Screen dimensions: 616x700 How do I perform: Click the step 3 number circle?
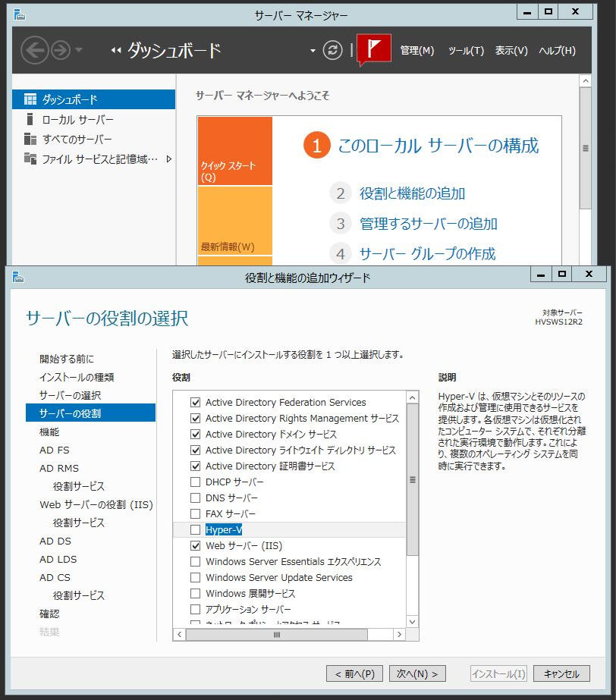click(x=341, y=223)
